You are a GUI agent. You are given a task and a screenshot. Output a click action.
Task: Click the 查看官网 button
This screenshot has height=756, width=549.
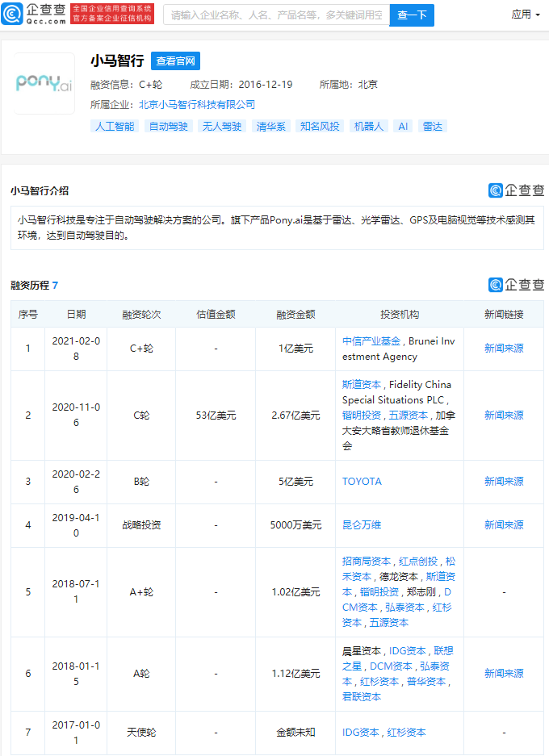(x=176, y=61)
